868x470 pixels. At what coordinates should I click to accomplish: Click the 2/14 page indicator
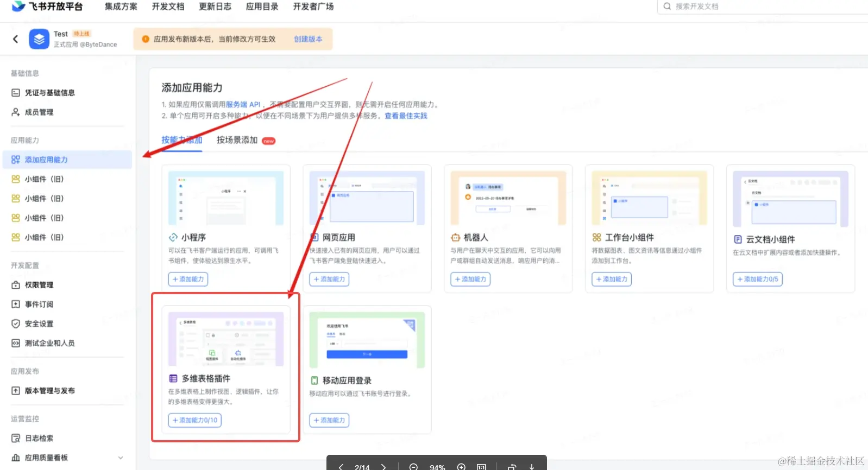[x=362, y=467]
